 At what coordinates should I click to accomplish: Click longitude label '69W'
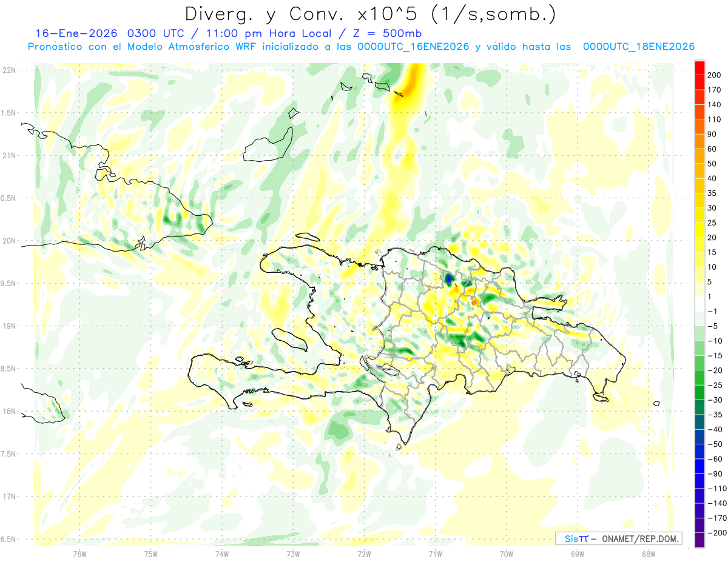coord(577,554)
